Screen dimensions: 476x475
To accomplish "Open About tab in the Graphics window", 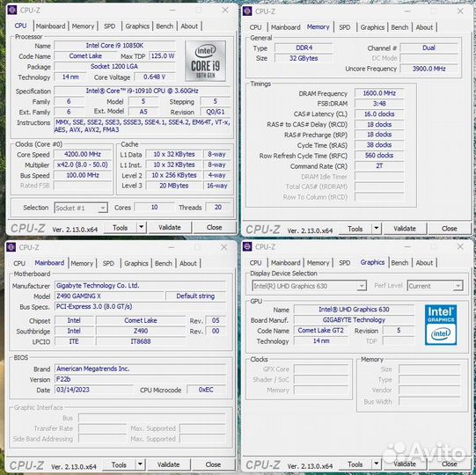I will (x=424, y=263).
